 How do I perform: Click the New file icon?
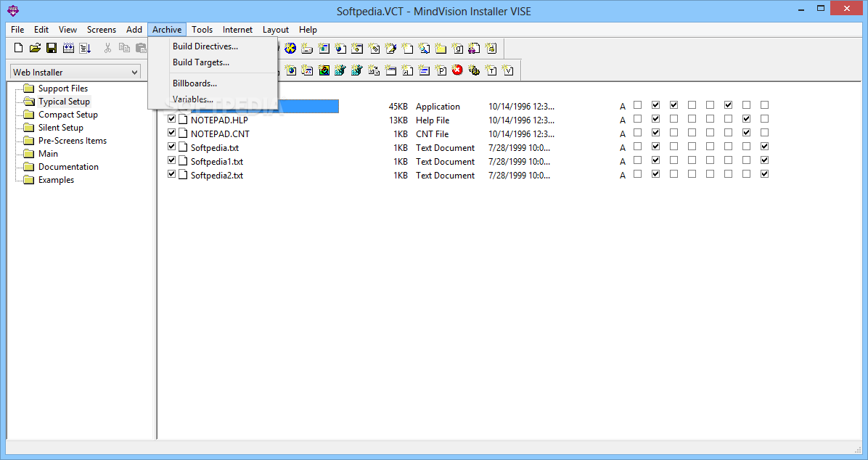click(18, 48)
